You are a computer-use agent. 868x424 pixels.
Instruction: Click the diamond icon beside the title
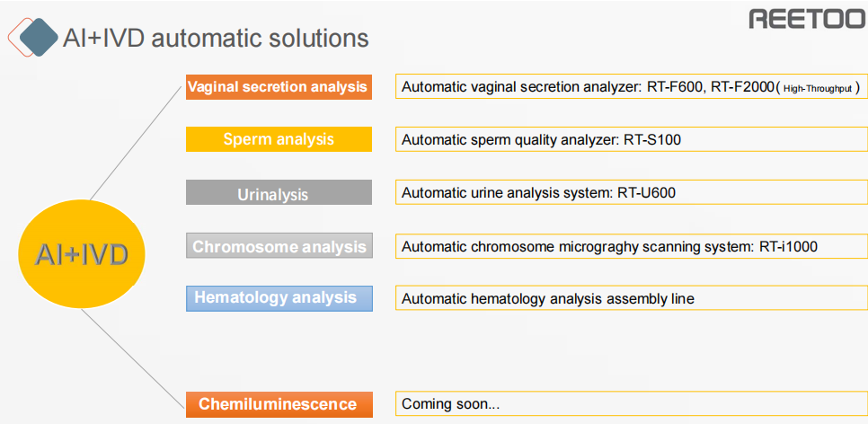[x=34, y=37]
